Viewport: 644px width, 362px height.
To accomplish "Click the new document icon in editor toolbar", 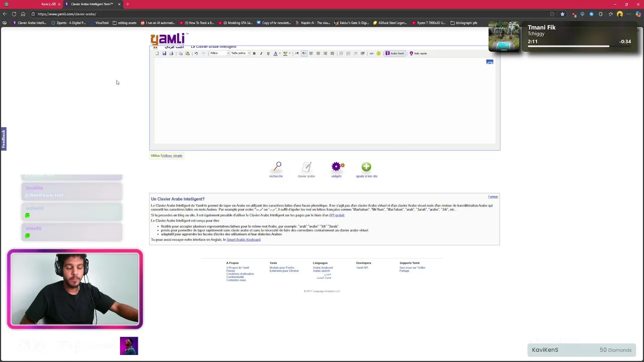I will coord(157,53).
